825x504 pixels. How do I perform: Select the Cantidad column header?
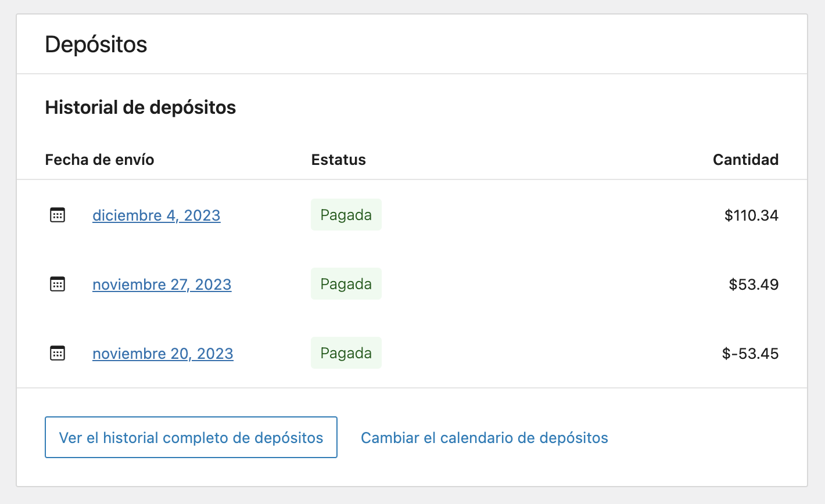tap(745, 160)
